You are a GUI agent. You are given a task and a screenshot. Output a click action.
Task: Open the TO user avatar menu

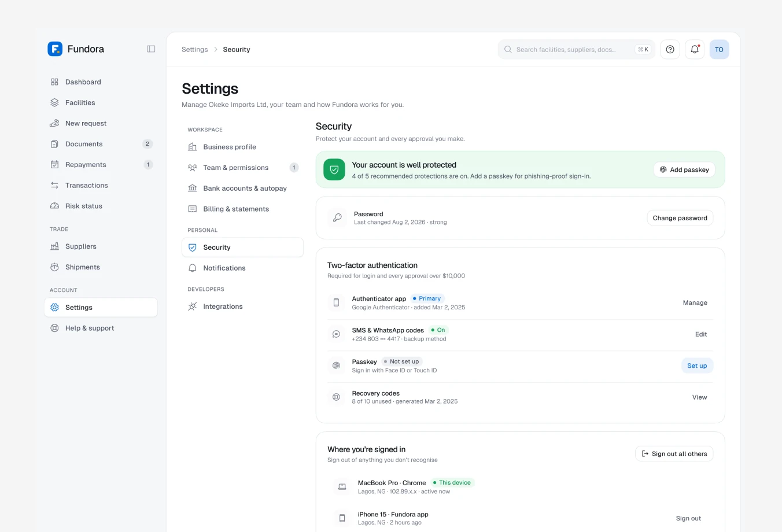tap(719, 50)
